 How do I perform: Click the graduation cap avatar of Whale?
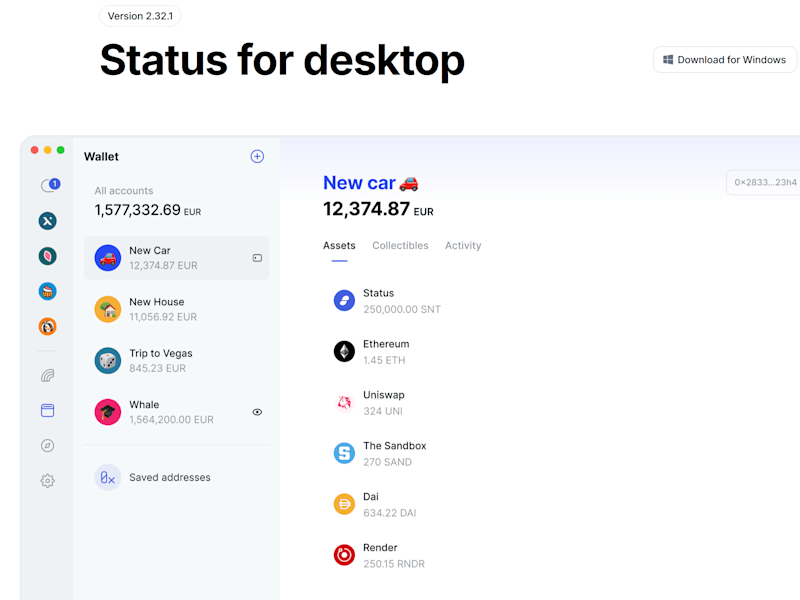pos(108,412)
